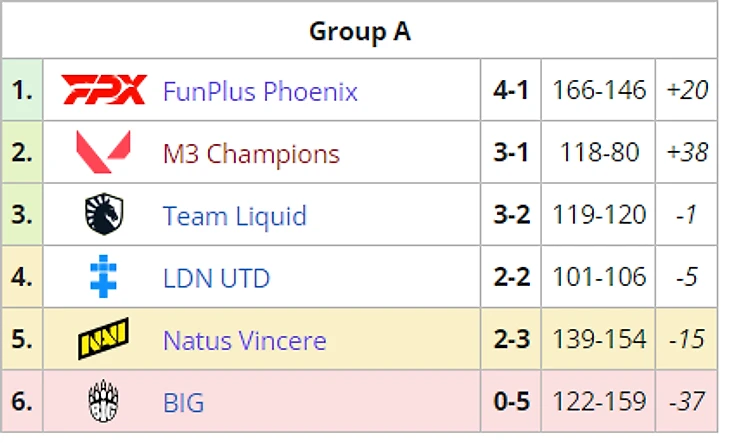This screenshot has height=443, width=730.
Task: Open the BIG team link
Action: click(183, 403)
